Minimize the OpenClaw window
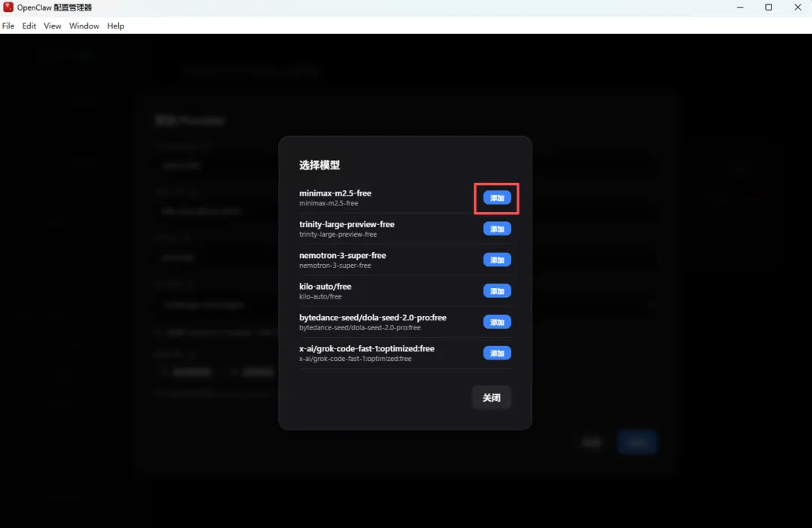The width and height of the screenshot is (812, 528). point(740,8)
